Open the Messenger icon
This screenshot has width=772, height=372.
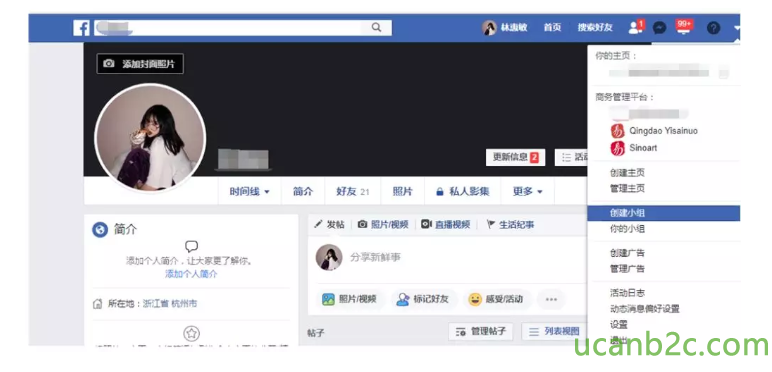(659, 29)
